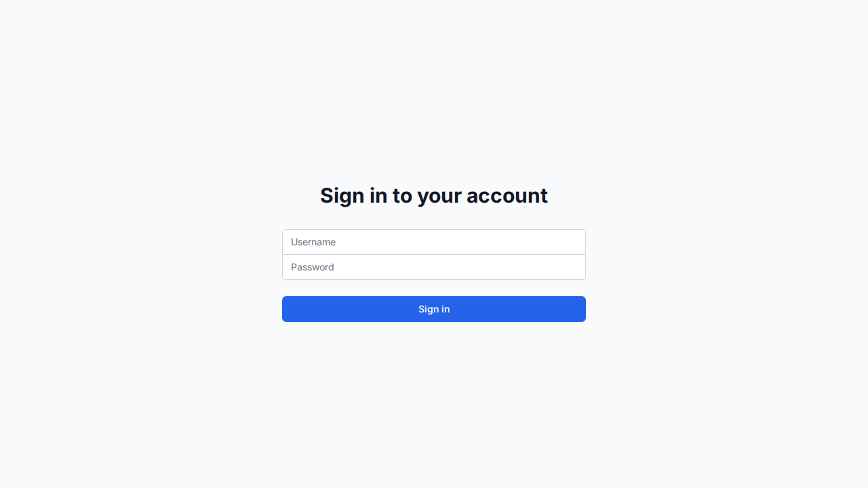Image resolution: width=868 pixels, height=488 pixels.
Task: Place cursor in the Username placeholder
Action: 313,242
